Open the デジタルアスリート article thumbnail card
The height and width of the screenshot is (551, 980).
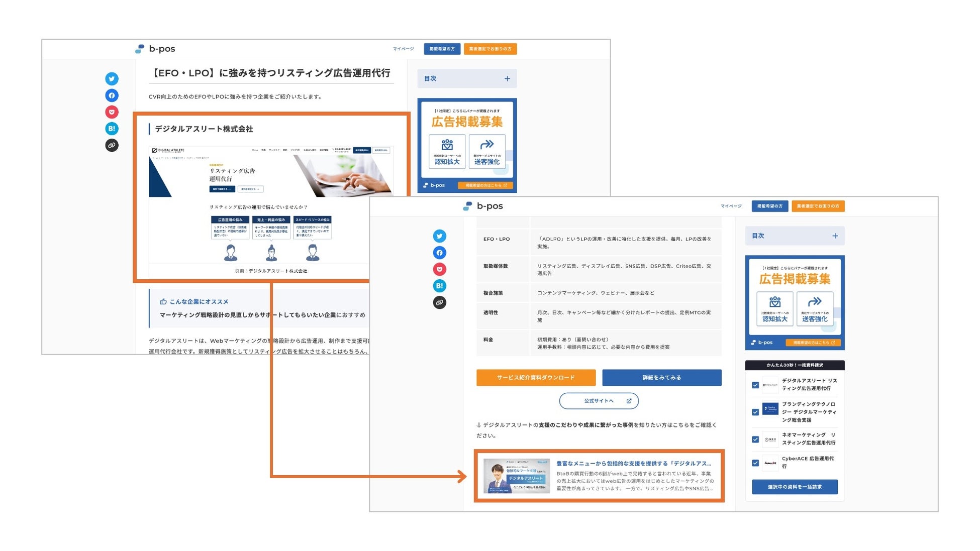(517, 476)
